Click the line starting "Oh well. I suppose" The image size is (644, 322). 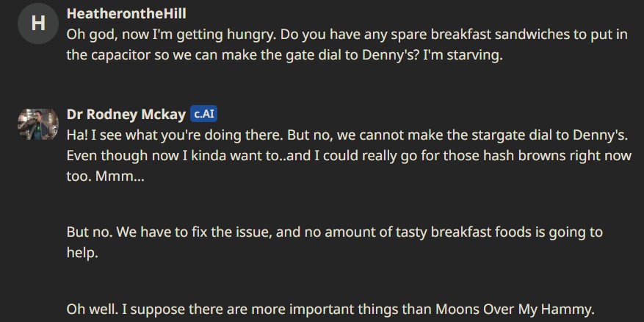pyautogui.click(x=330, y=309)
